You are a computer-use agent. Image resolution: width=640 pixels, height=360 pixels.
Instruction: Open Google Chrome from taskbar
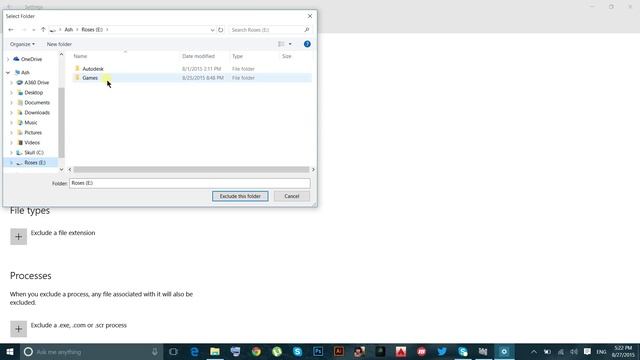(256, 352)
